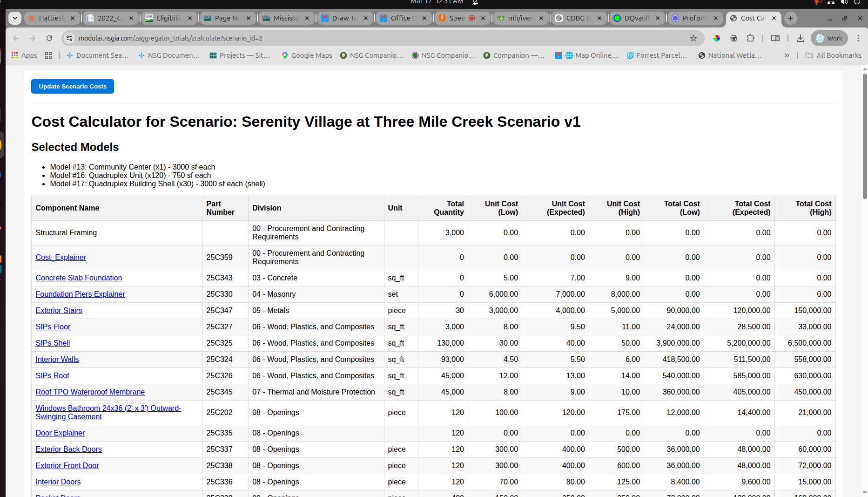Image resolution: width=868 pixels, height=497 pixels.
Task: Switch to the Draw To tab
Action: (344, 18)
